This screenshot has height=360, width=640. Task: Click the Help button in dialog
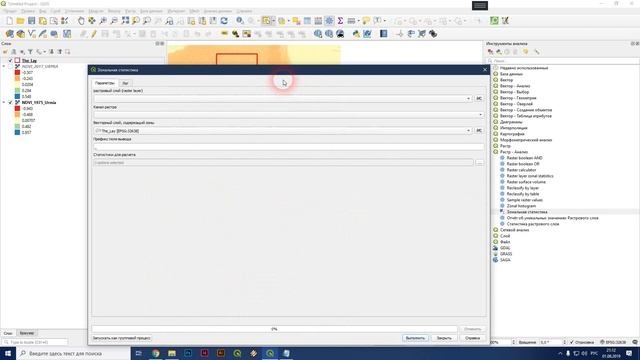click(473, 338)
